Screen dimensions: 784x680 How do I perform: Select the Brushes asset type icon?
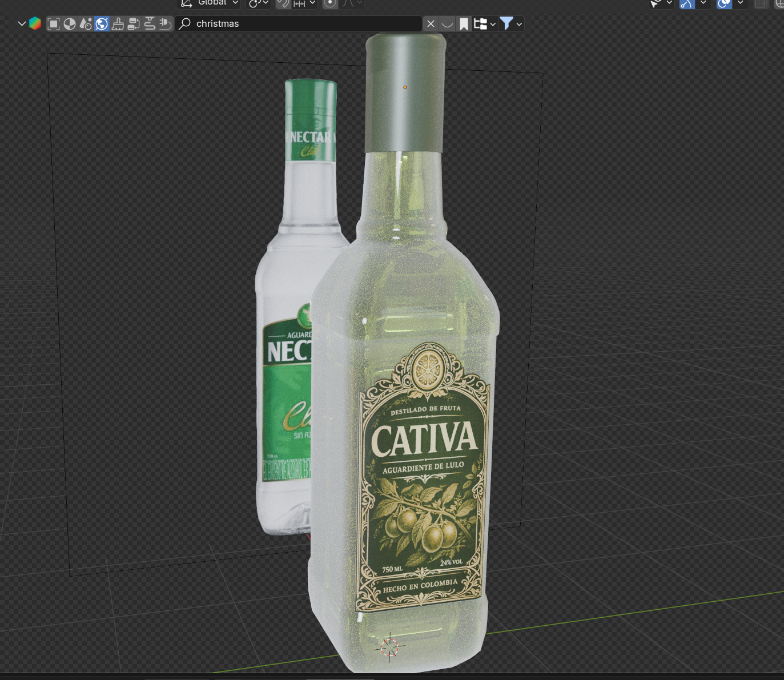(118, 24)
